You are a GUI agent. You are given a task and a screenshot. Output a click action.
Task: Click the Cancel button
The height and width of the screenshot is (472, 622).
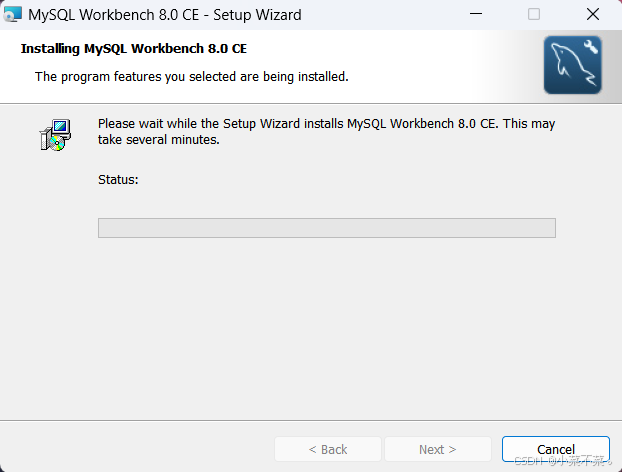(x=555, y=449)
